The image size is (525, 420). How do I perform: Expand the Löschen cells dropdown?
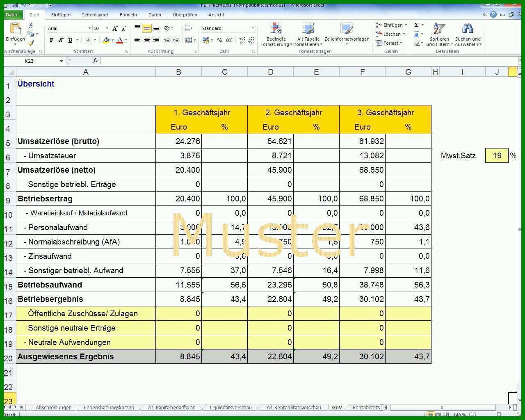(404, 34)
